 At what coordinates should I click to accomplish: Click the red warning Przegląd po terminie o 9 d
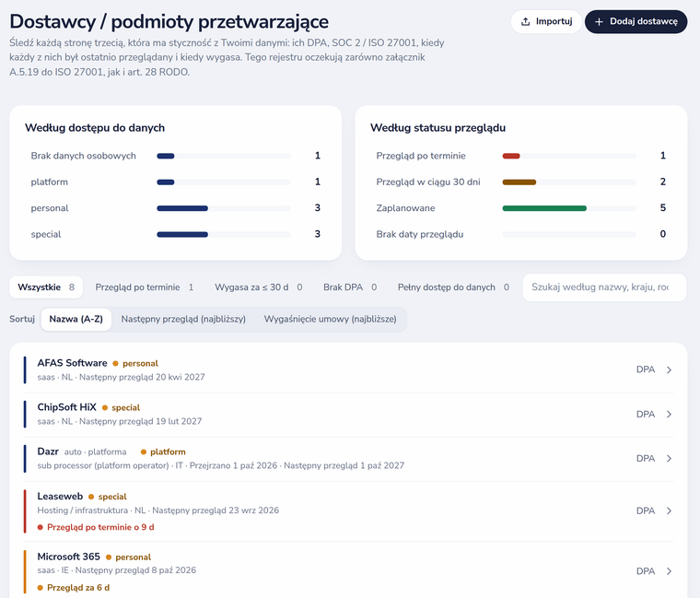coord(96,527)
